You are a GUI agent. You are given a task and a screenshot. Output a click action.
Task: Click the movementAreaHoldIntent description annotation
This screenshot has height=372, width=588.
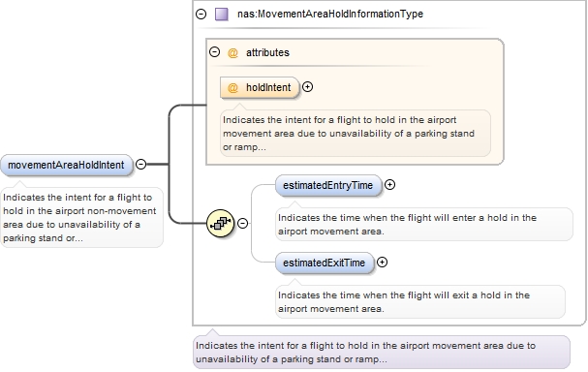click(81, 218)
